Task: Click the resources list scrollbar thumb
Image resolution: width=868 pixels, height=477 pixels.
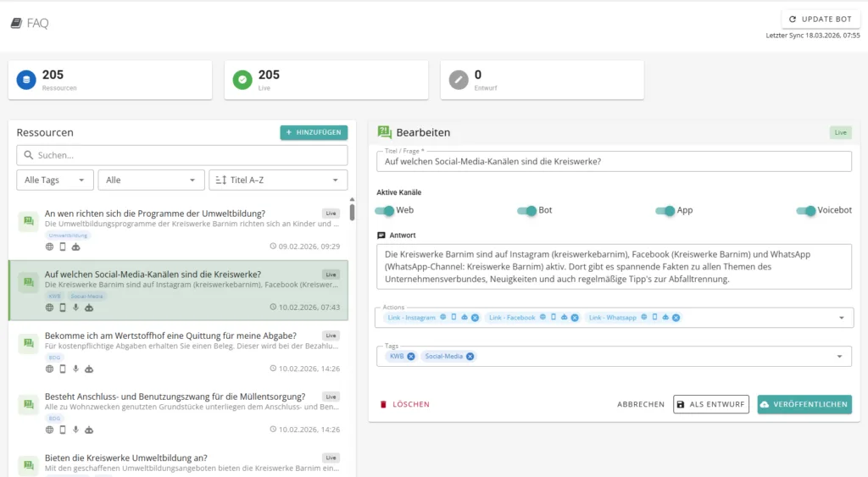Action: pyautogui.click(x=352, y=213)
